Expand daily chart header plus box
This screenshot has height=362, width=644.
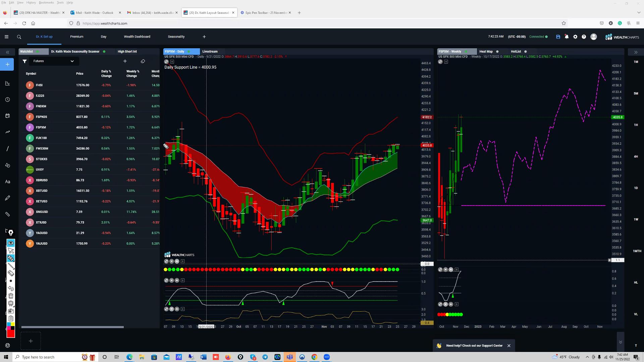[172, 62]
